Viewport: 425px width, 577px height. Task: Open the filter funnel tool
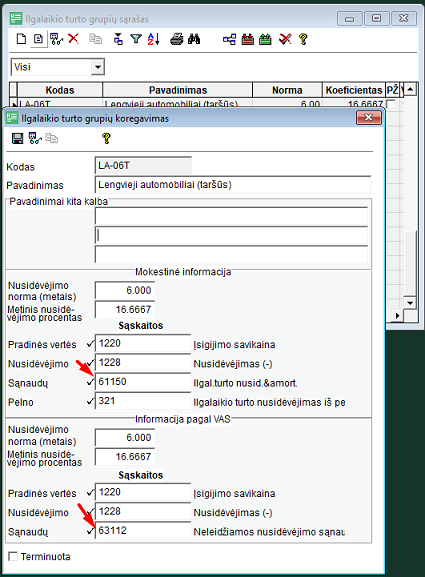[136, 39]
